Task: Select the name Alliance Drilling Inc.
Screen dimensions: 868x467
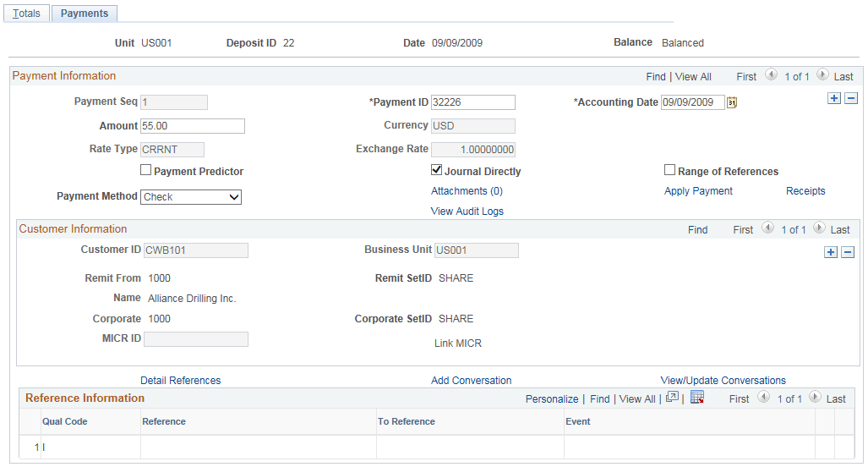Action: coord(192,299)
